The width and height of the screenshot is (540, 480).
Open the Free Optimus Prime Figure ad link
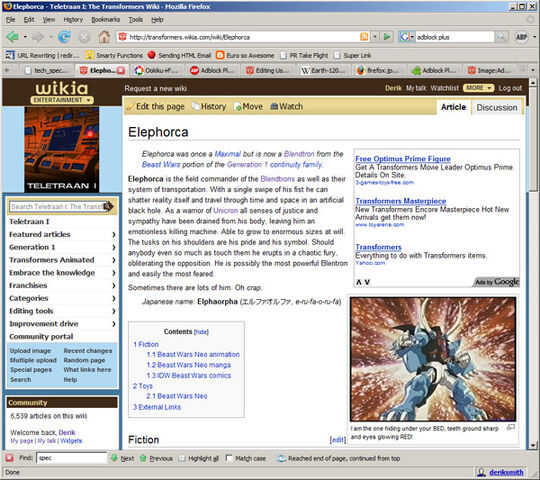coord(403,159)
